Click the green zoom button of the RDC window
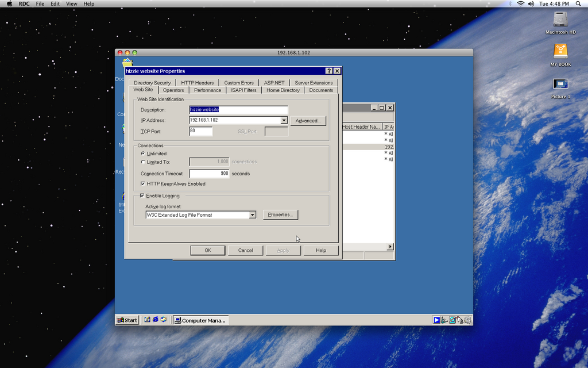This screenshot has height=368, width=588. 135,52
